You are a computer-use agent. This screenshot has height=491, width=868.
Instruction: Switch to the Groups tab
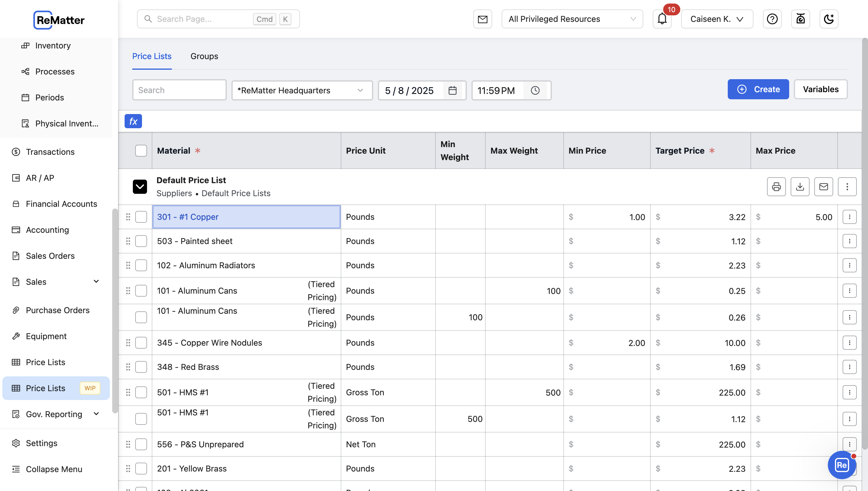(204, 56)
